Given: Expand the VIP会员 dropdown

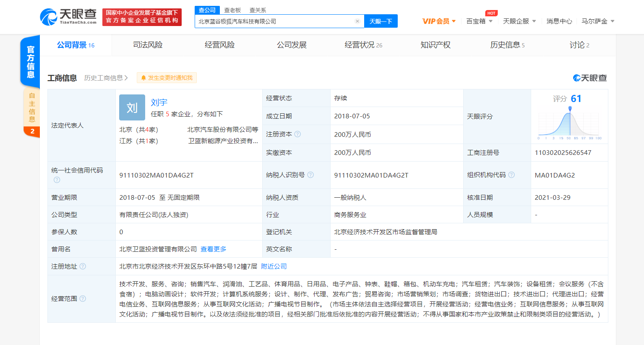Looking at the screenshot, I should click(x=439, y=21).
